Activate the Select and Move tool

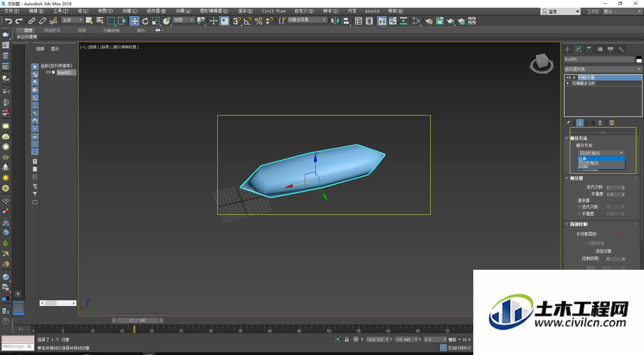coord(135,21)
